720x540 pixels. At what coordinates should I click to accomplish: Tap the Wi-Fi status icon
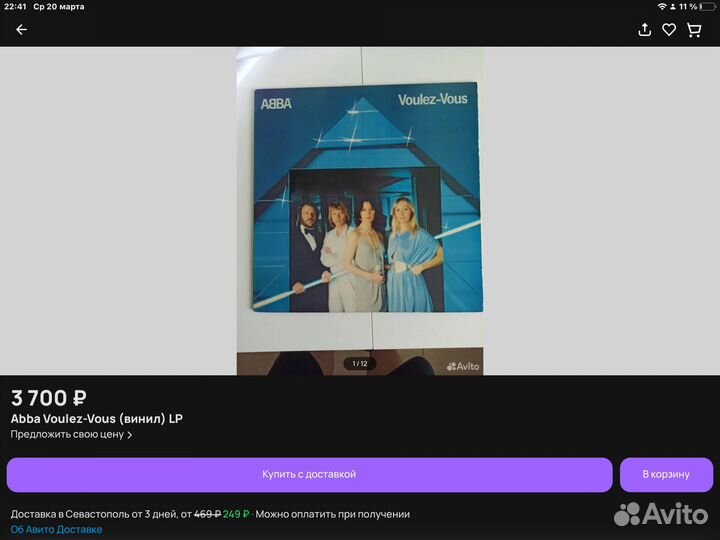click(x=661, y=7)
